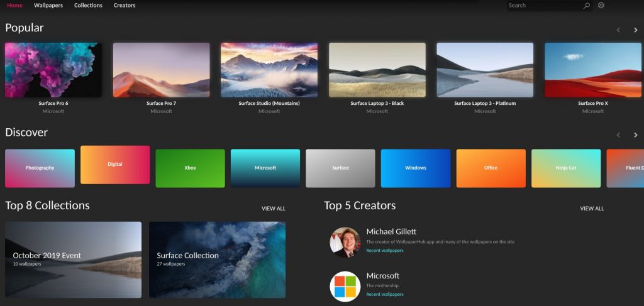Image resolution: width=644 pixels, height=306 pixels.
Task: Go back in Discover row with left chevron
Action: tap(618, 135)
